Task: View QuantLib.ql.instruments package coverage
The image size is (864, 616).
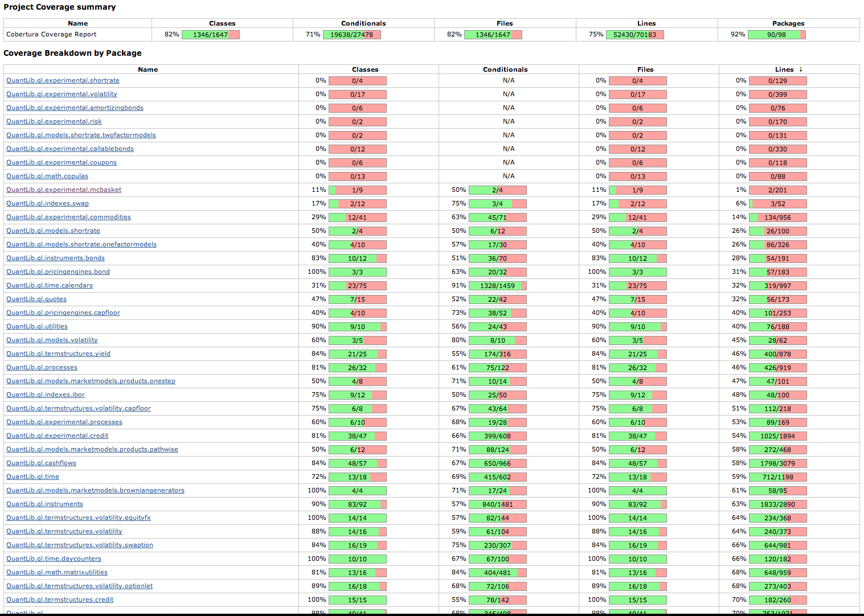Action: (x=44, y=504)
